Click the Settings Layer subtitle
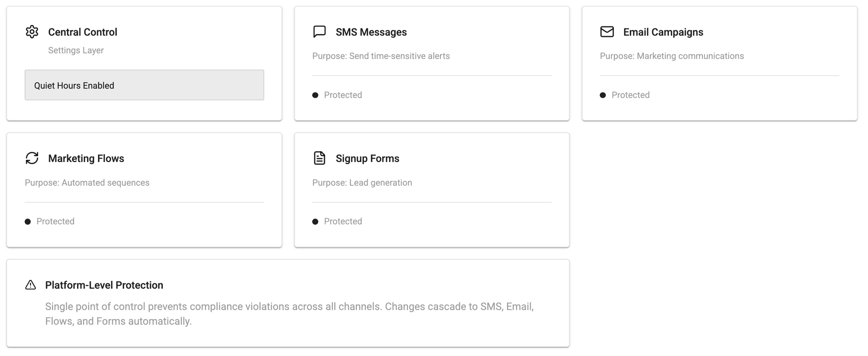This screenshot has width=868, height=356. pyautogui.click(x=76, y=50)
